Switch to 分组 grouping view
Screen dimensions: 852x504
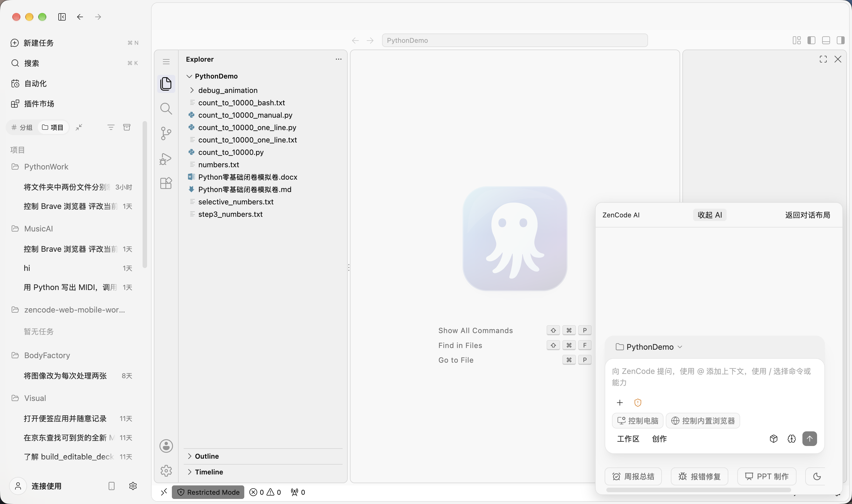22,127
